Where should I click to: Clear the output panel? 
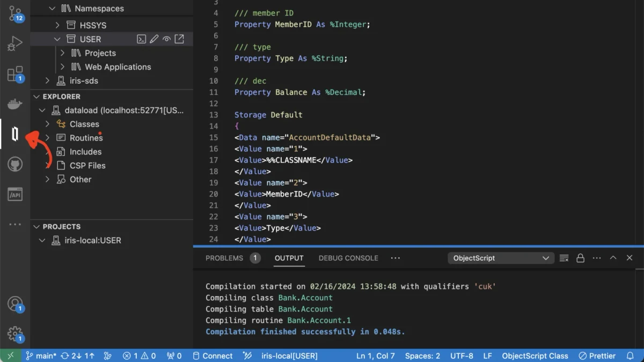coord(564,258)
